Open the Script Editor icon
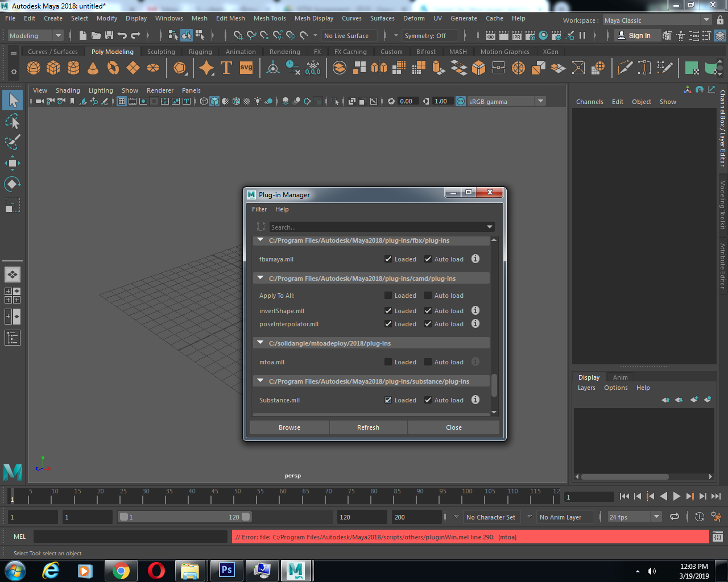This screenshot has height=582, width=728. [718, 537]
